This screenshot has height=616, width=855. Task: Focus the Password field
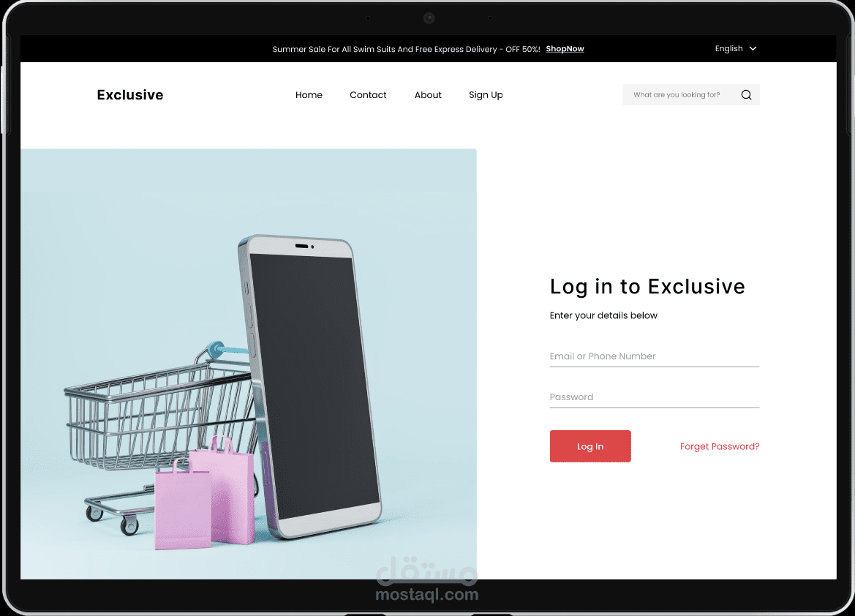(655, 398)
